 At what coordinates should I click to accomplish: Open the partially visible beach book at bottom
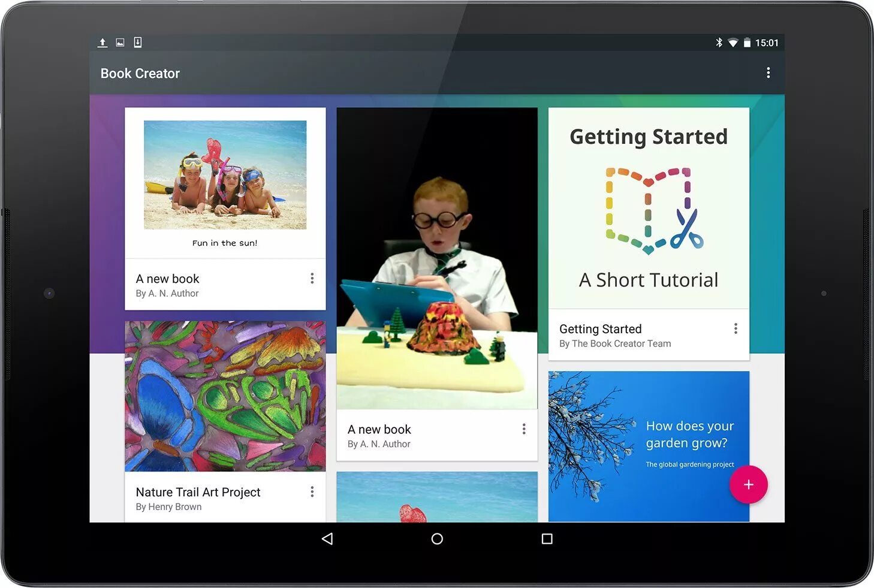[437, 497]
